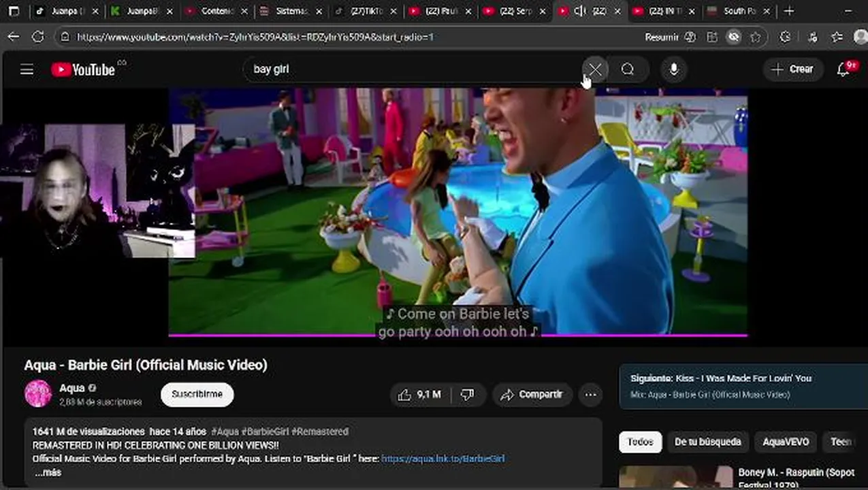The image size is (868, 490).
Task: Open the Siguiente Kiss mix panel
Action: coord(743,386)
